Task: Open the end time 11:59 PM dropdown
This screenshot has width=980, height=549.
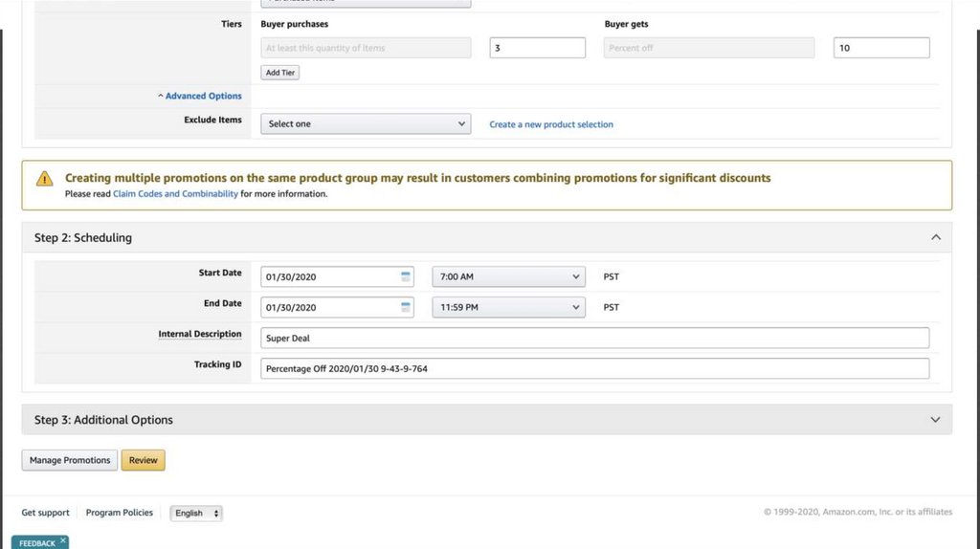Action: pos(508,307)
